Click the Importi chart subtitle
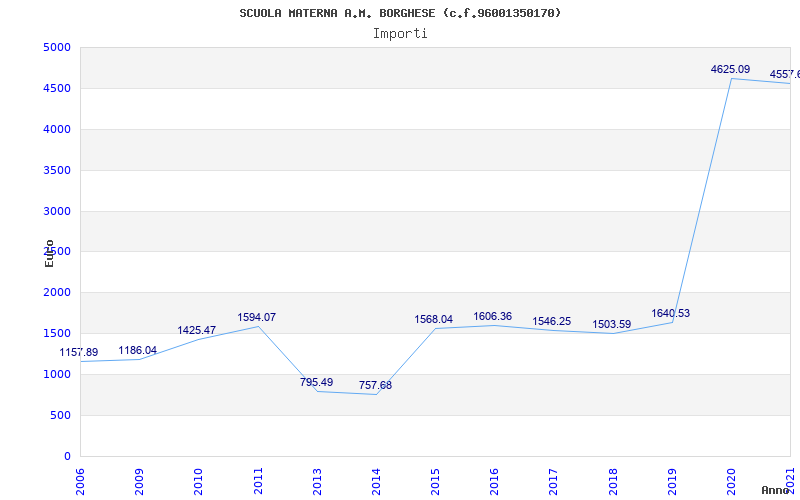Screen dimensions: 800x500 [400, 34]
